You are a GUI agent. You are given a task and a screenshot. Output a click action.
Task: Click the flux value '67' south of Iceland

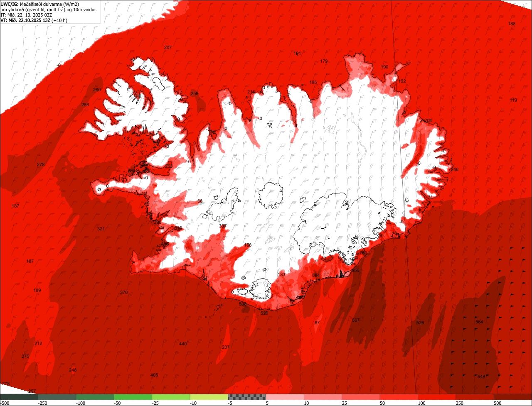tap(317, 323)
